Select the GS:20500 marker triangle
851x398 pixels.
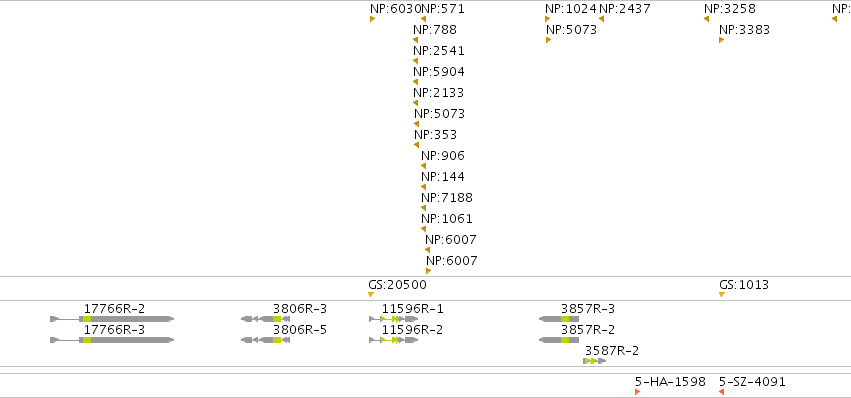pos(371,294)
